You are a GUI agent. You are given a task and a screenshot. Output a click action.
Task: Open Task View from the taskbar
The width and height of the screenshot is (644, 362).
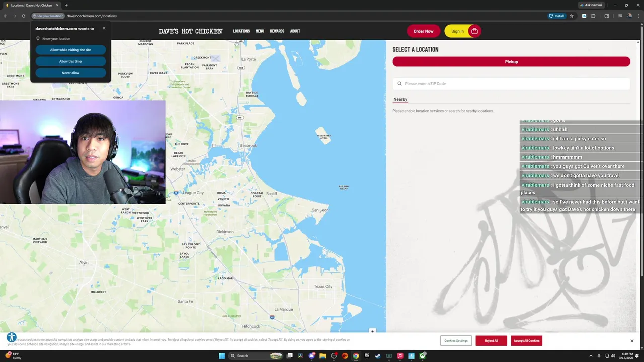pos(289,356)
